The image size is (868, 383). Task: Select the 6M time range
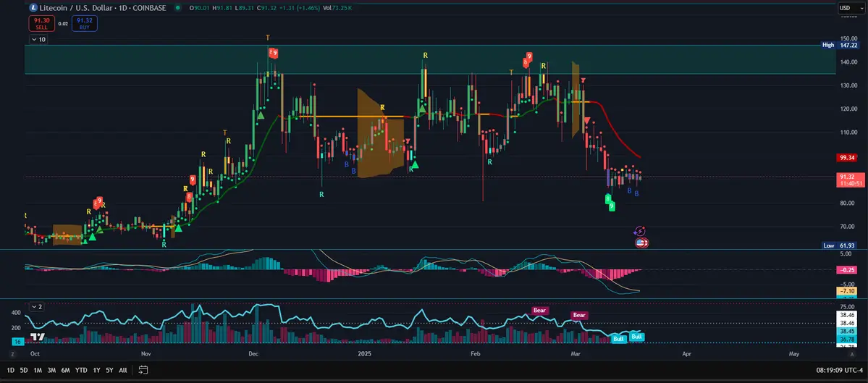pyautogui.click(x=65, y=370)
